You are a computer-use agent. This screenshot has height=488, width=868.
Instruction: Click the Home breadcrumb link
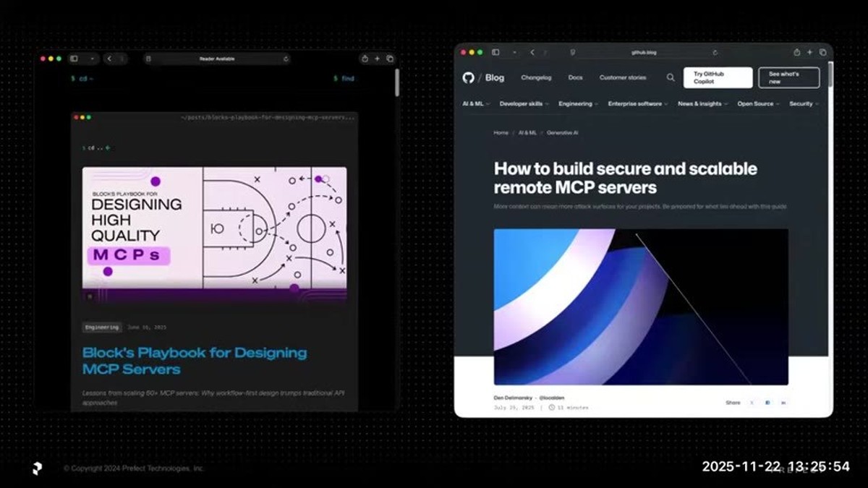pos(501,133)
